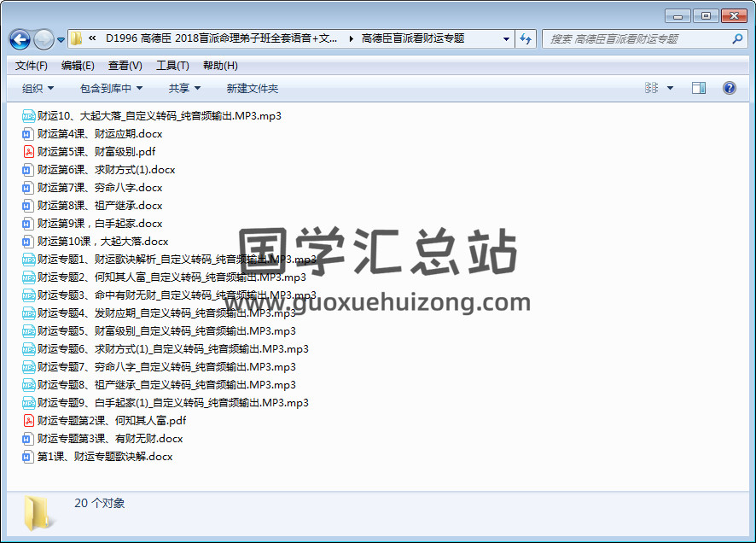The height and width of the screenshot is (543, 756).
Task: Select Word icon of 财运第4课、财运应期.docx
Action: pyautogui.click(x=27, y=133)
